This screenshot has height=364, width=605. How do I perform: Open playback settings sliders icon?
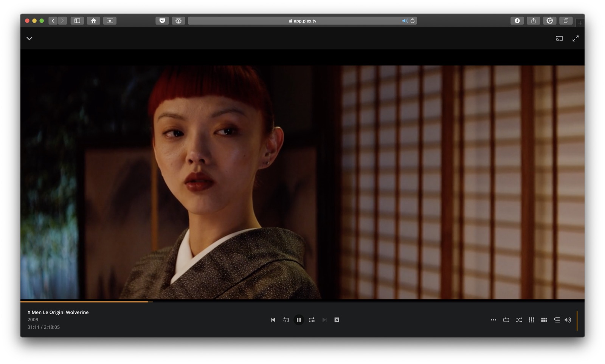click(x=531, y=320)
